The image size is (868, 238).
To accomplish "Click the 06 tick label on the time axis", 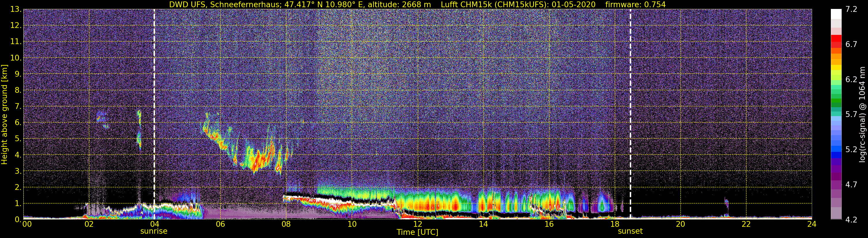I will pos(220,224).
